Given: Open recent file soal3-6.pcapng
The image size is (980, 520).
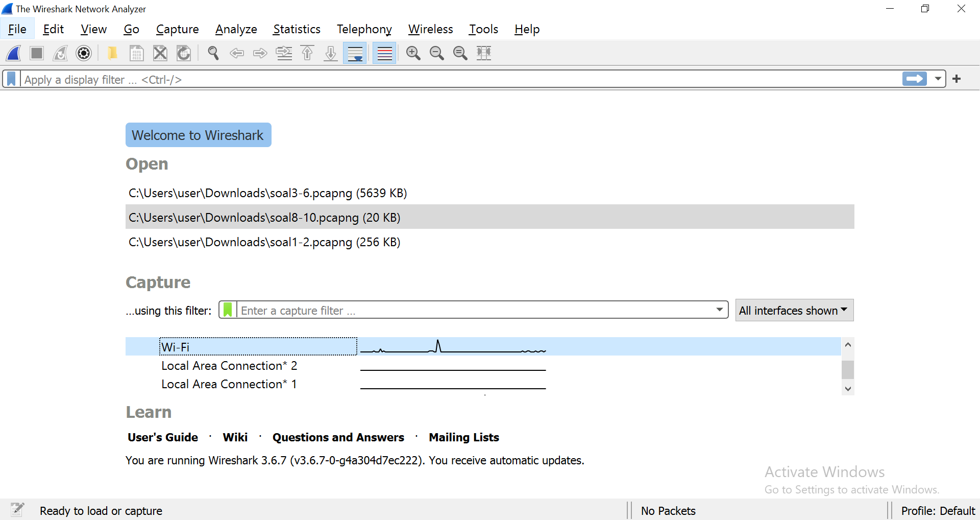Looking at the screenshot, I should (489, 193).
